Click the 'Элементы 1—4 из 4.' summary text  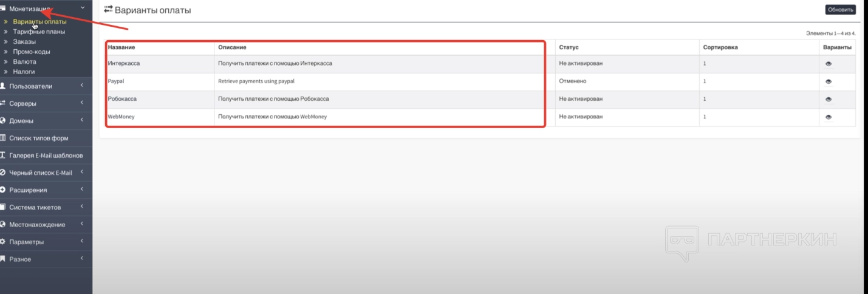click(830, 33)
